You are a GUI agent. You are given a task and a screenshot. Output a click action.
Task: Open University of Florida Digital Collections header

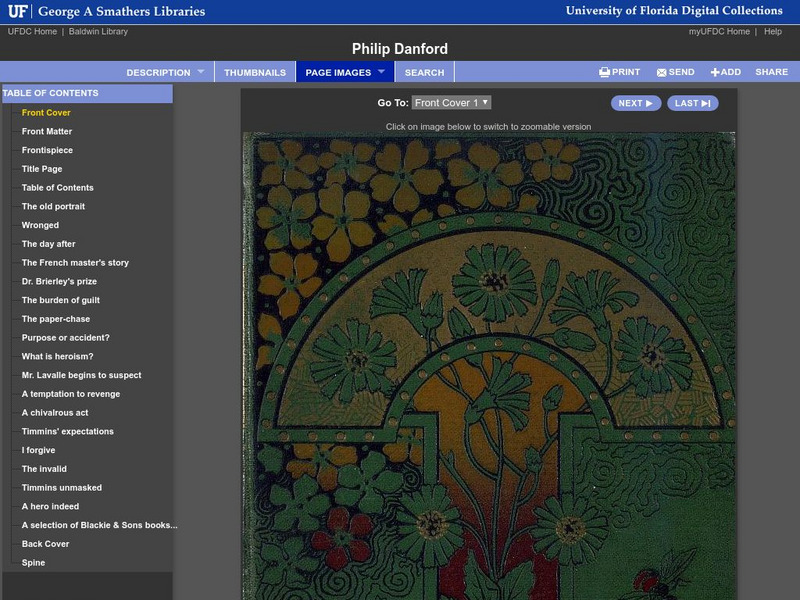coord(673,11)
